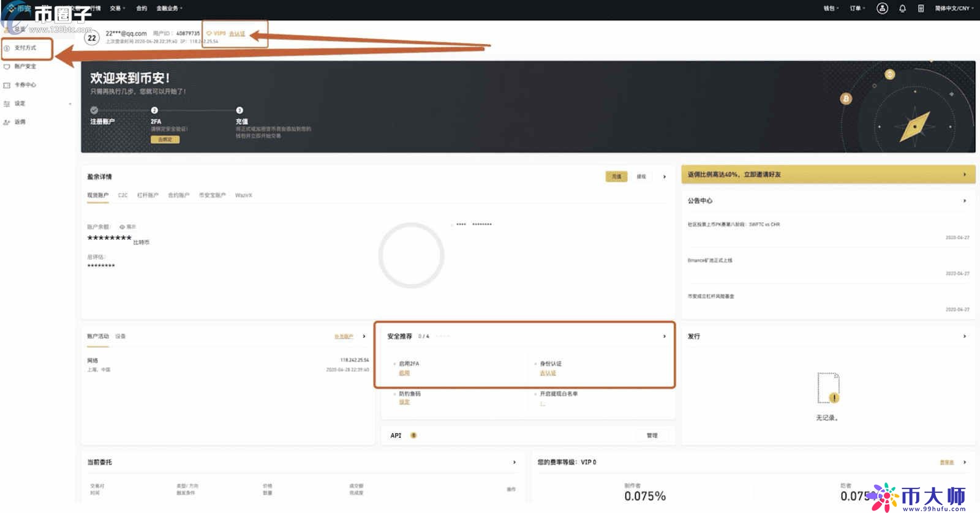Click the 去认证 verify link beside VIP
Viewport: 980px width, 513px height.
237,34
